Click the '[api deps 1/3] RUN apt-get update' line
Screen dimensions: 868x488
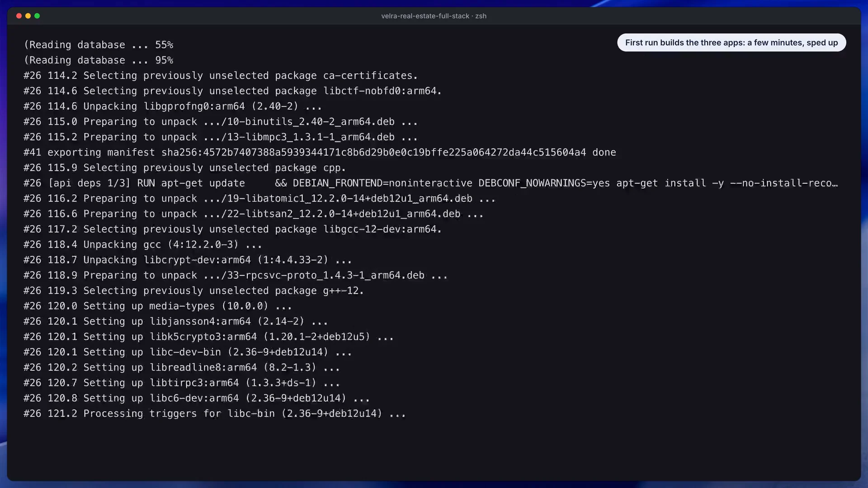[x=431, y=183]
